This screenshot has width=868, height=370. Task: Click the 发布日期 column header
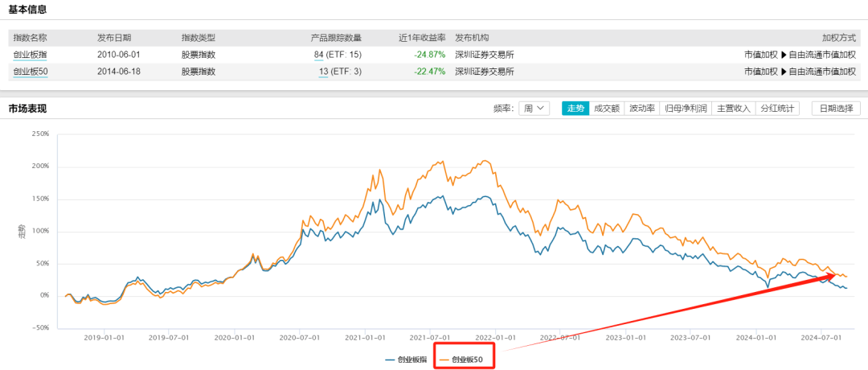pos(114,38)
